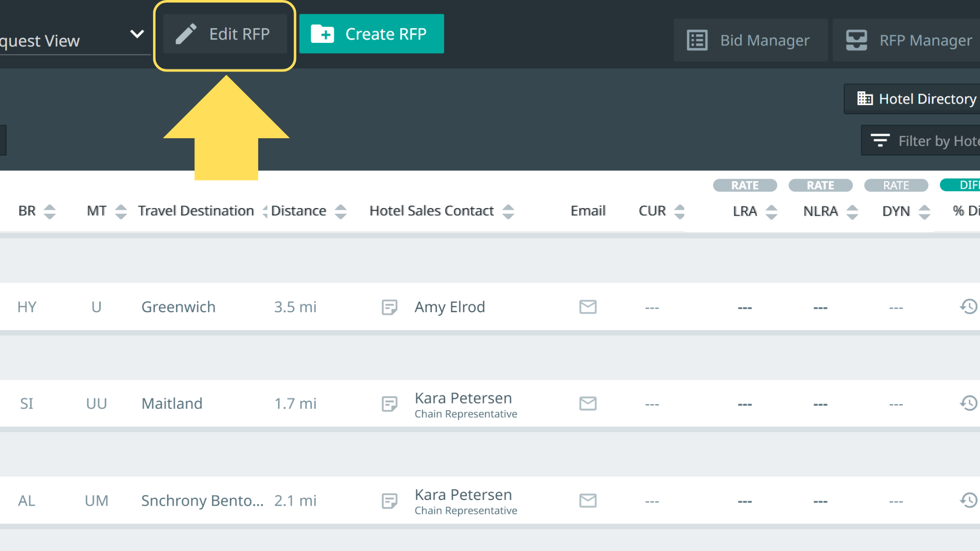The width and height of the screenshot is (980, 551).
Task: Click email icon for Amy Elrod
Action: coord(587,307)
